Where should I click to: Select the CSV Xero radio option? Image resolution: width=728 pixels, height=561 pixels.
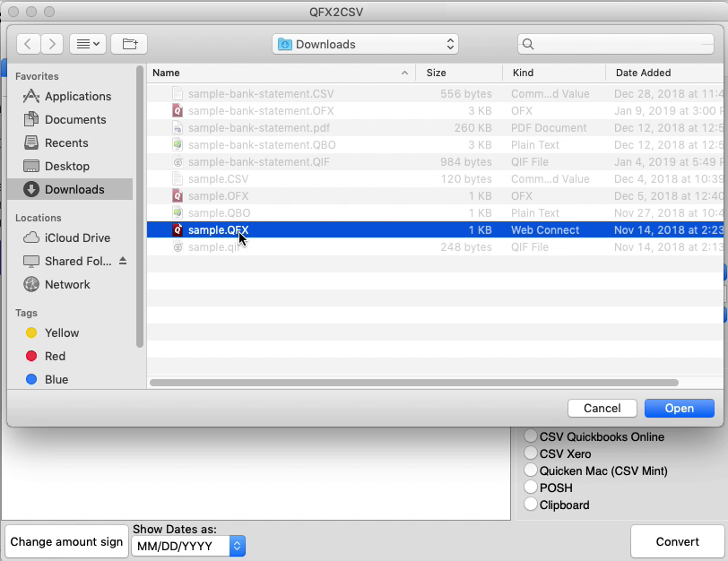click(530, 453)
